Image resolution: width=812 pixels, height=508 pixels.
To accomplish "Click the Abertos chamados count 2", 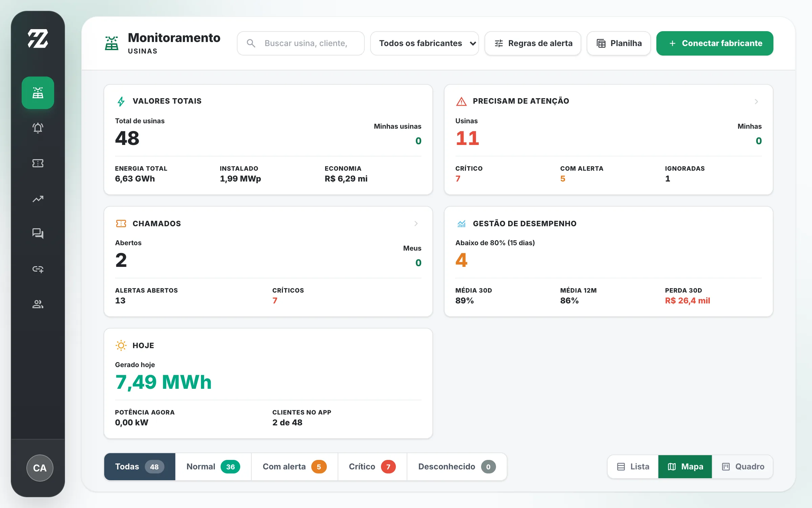I will (x=121, y=260).
